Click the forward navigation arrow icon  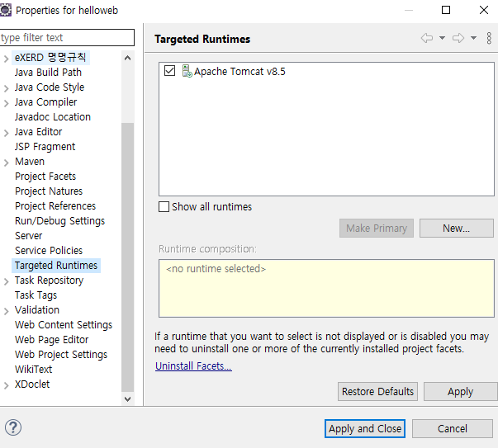pos(458,39)
